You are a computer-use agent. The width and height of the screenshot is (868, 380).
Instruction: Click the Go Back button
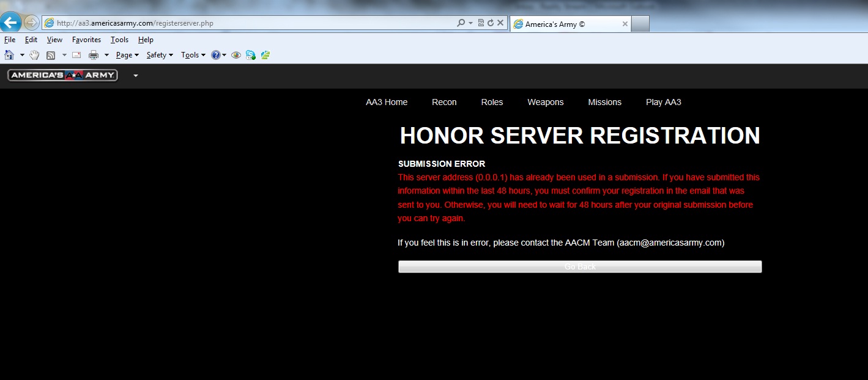pyautogui.click(x=580, y=266)
